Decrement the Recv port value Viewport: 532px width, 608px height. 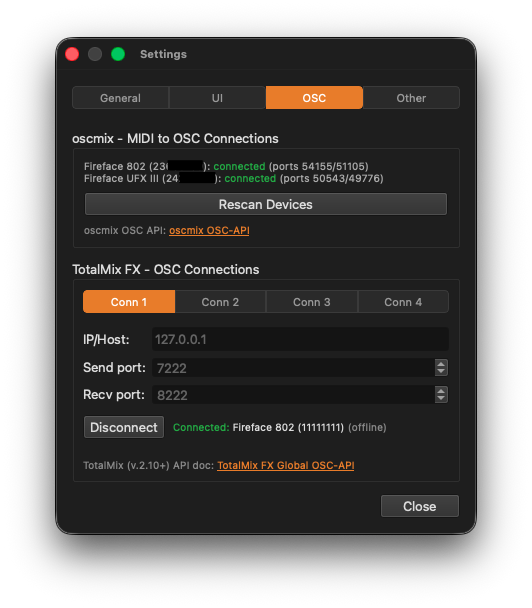click(x=441, y=399)
